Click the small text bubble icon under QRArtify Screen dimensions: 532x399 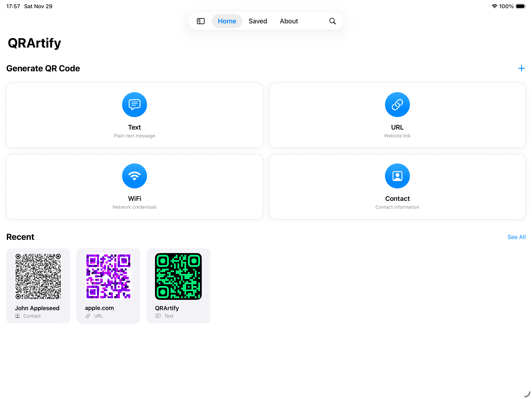click(158, 316)
